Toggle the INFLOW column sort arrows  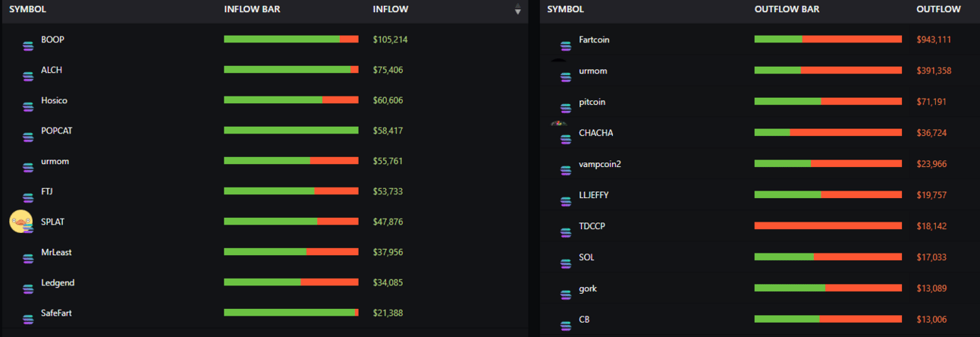click(x=518, y=10)
